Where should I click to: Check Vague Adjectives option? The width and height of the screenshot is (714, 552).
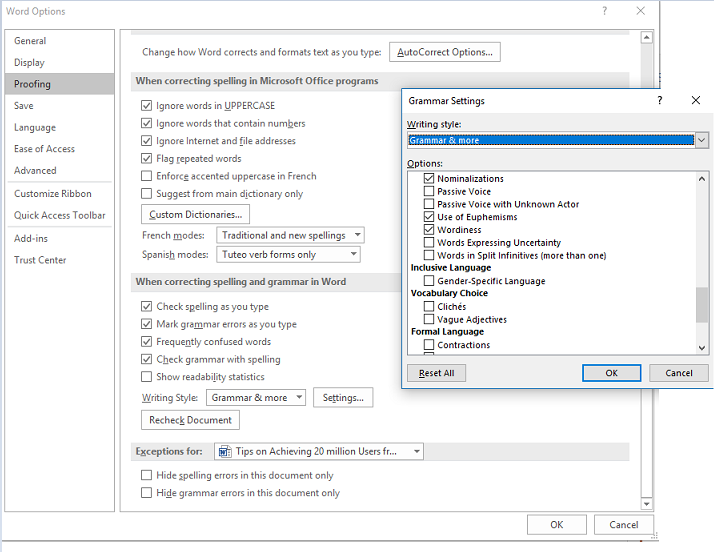[429, 319]
